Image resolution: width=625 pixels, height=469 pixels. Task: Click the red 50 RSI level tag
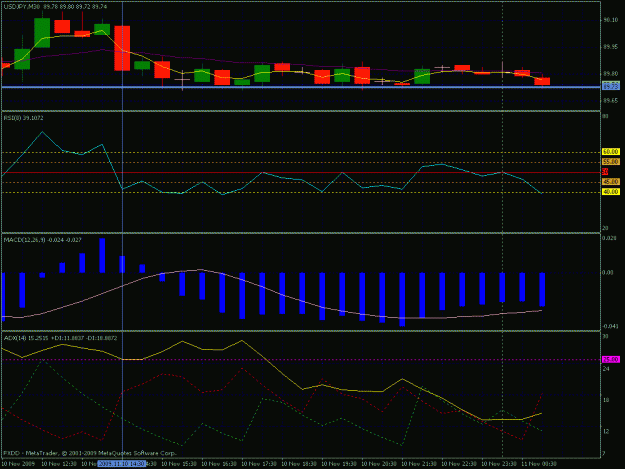(x=605, y=172)
